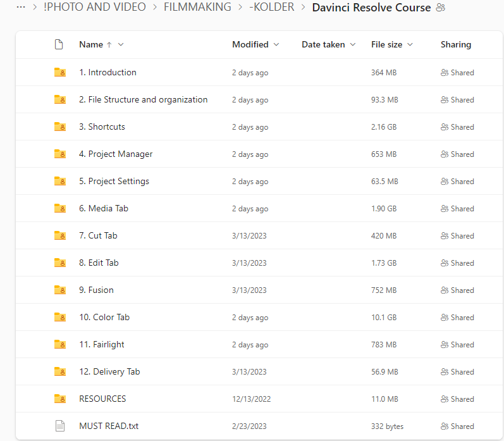Open the 7. Cut Tab folder
This screenshot has width=504, height=441.
coord(98,236)
